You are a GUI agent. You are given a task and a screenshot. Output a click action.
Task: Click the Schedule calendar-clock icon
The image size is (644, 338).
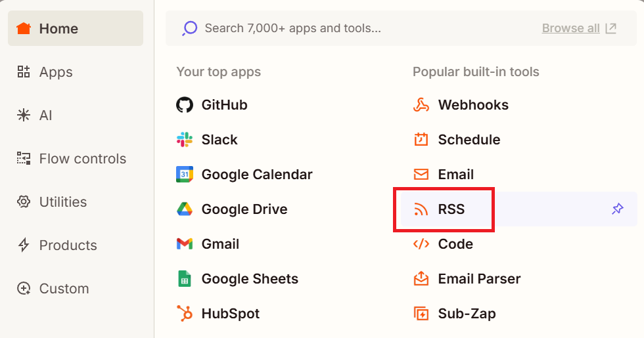click(x=421, y=139)
